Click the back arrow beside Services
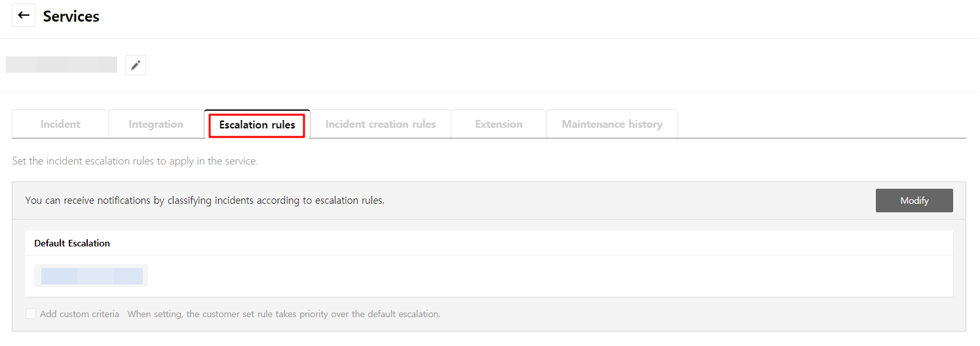 click(x=24, y=16)
